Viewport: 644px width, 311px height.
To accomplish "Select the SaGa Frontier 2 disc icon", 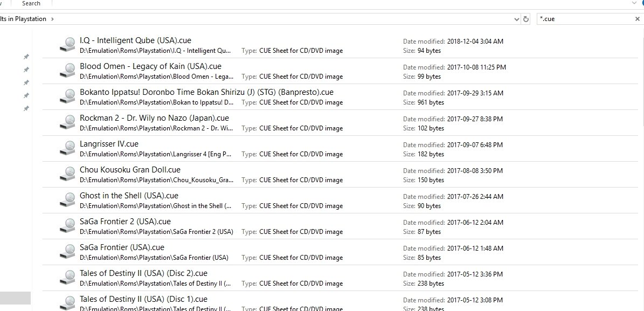I will click(67, 226).
